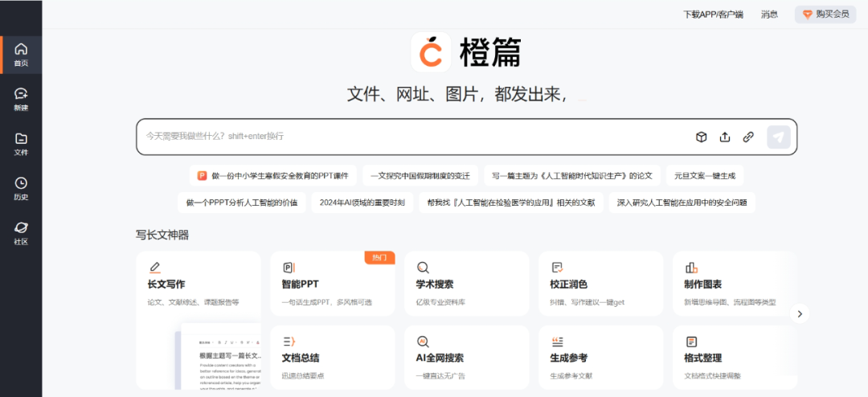Image resolution: width=868 pixels, height=397 pixels.
Task: Click the 写长文神器 section heading
Action: (x=162, y=235)
